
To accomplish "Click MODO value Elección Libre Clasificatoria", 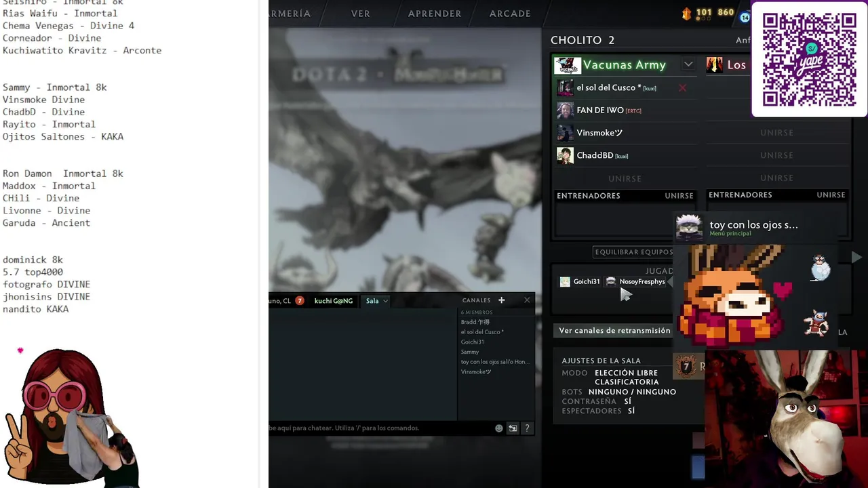I will [x=627, y=377].
